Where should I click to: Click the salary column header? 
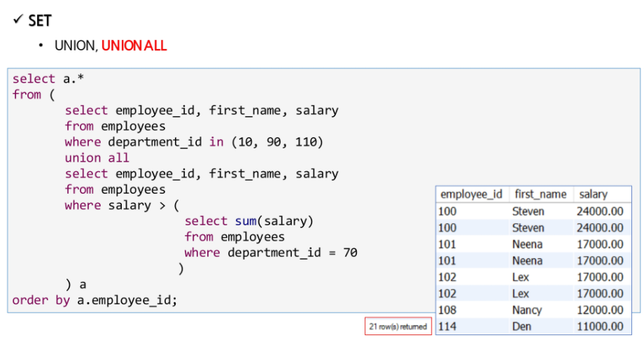coord(593,194)
